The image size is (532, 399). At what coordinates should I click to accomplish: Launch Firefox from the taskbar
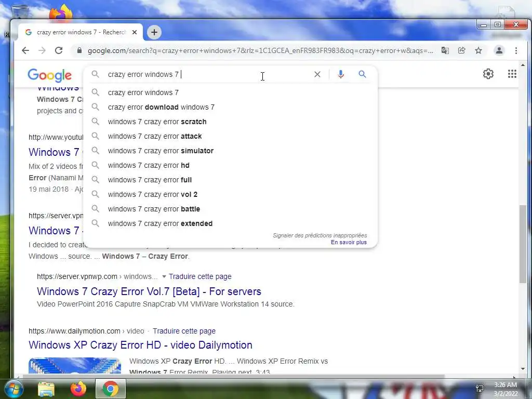[x=78, y=389]
